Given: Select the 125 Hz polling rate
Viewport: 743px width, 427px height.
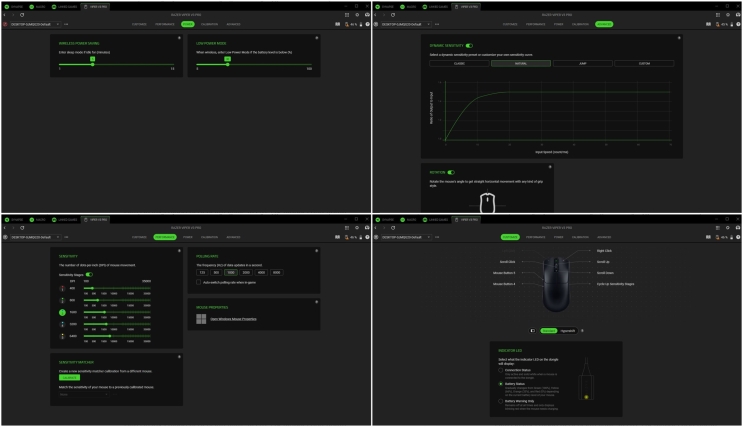Looking at the screenshot, I should click(202, 273).
